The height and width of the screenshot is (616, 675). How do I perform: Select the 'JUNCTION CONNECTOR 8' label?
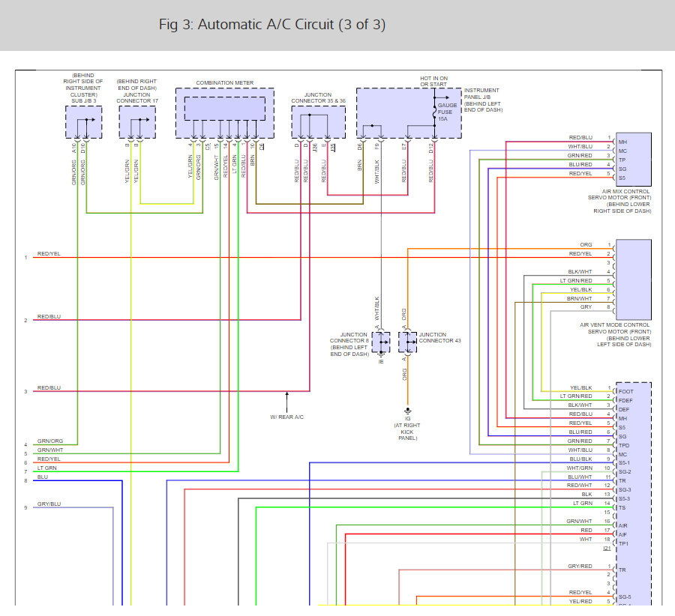coord(349,337)
